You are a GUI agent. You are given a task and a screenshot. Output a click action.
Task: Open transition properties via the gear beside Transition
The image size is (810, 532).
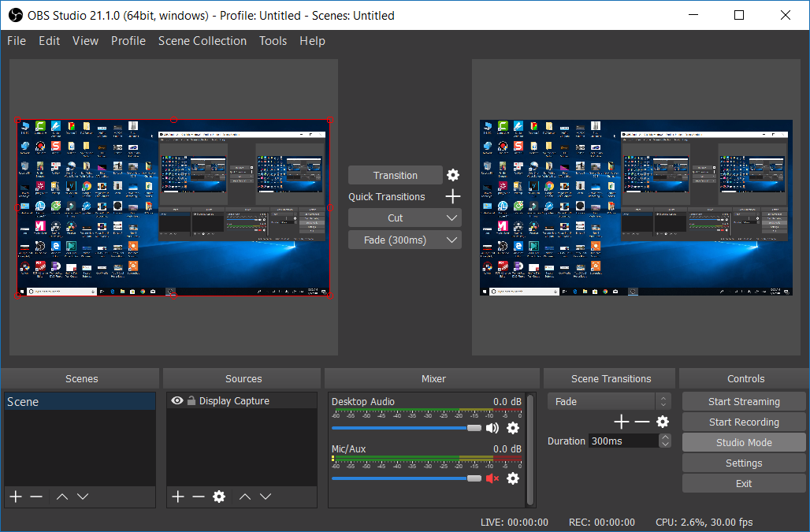(451, 175)
